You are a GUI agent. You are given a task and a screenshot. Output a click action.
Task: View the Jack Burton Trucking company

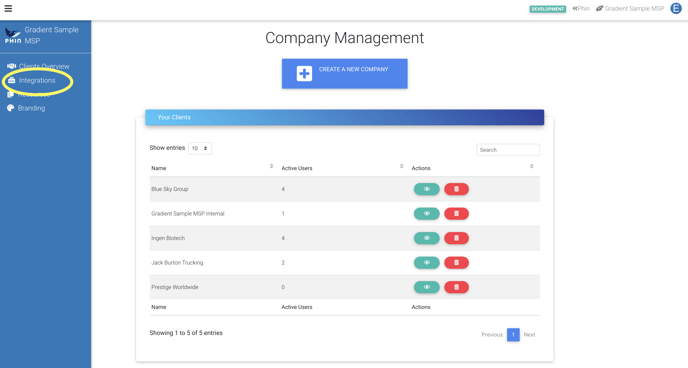(x=426, y=263)
